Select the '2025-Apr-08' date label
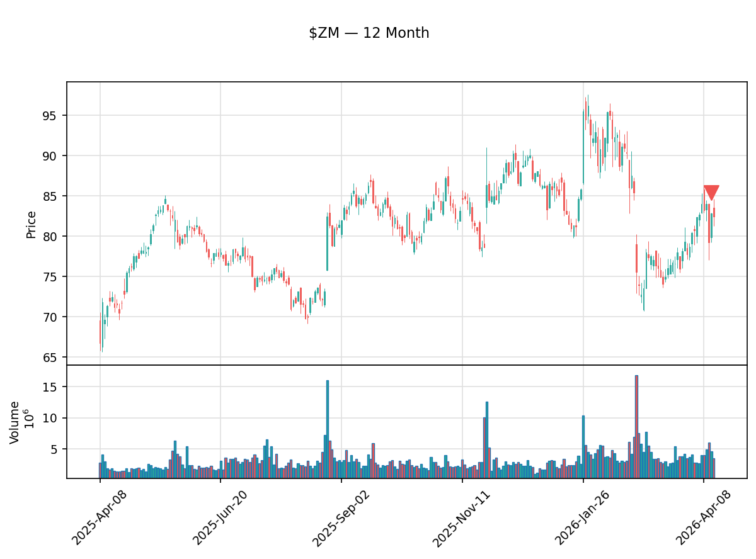This screenshot has width=756, height=559. (x=100, y=518)
